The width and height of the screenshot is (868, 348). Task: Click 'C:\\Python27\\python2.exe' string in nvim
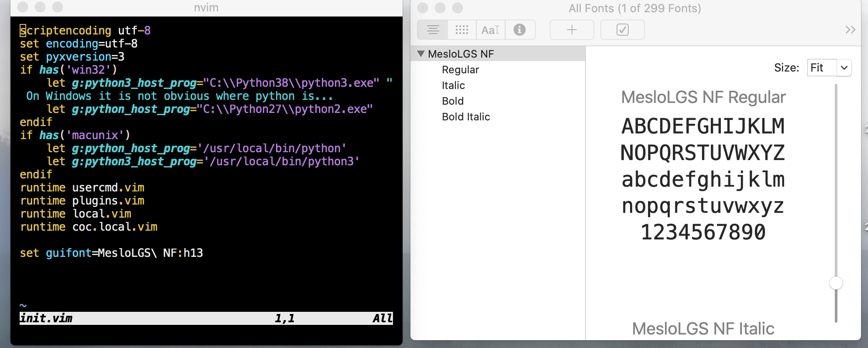point(285,109)
